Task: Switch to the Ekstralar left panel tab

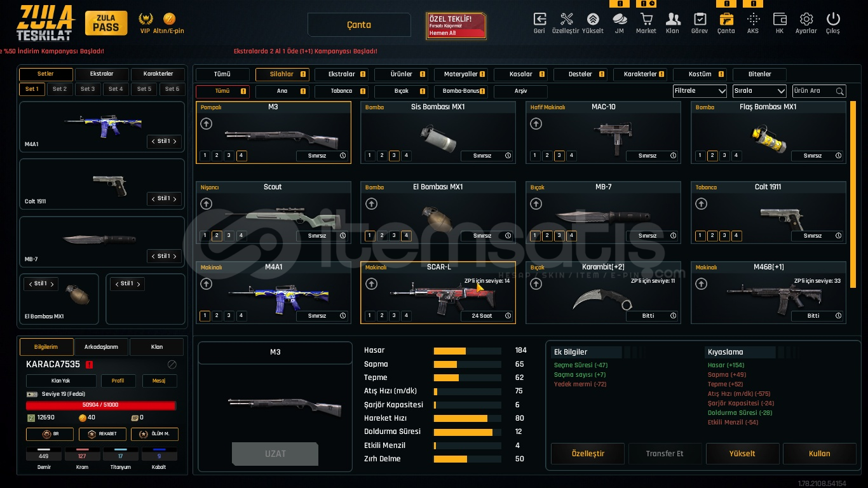Action: coord(102,74)
